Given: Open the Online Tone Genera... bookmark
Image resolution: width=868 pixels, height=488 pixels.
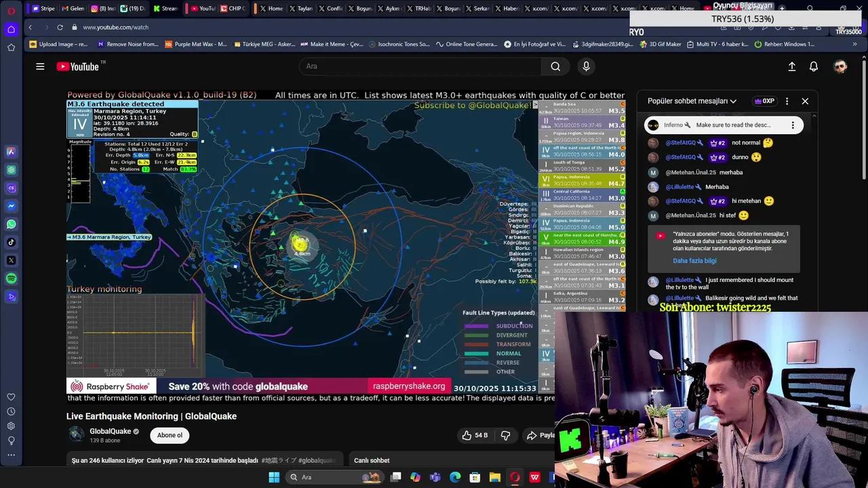Looking at the screenshot, I should point(467,44).
